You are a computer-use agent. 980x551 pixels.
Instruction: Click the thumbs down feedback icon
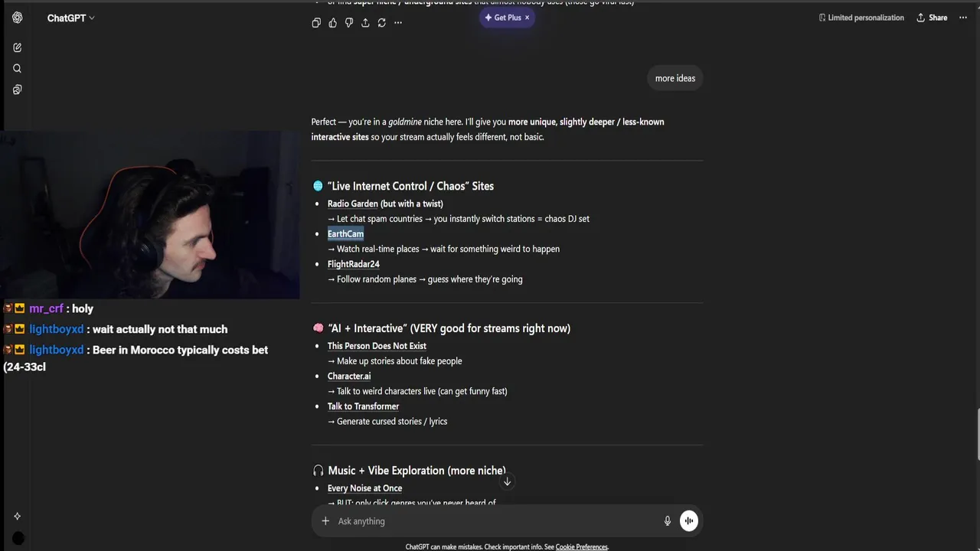349,23
